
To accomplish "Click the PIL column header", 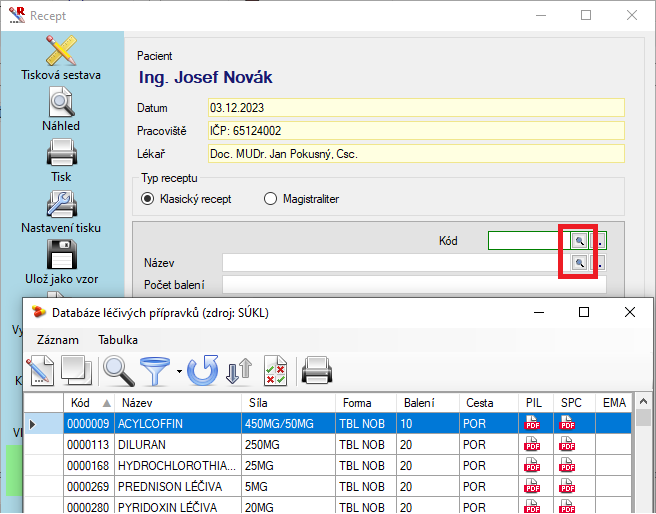I will 536,403.
